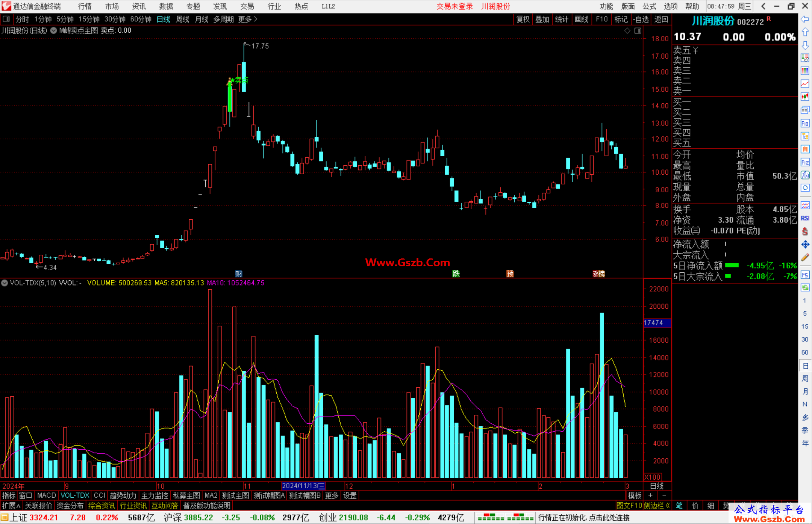Open the f(x) formula manager icon
Screen dimensions: 812x524
click(x=805, y=175)
